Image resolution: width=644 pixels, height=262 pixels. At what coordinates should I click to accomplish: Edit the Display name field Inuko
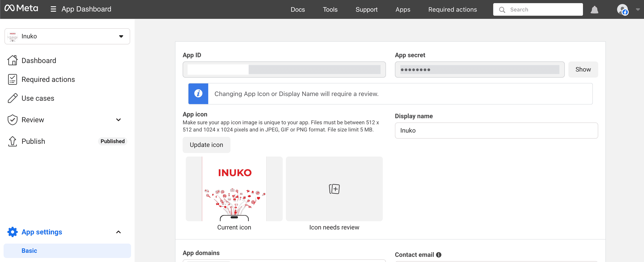[496, 131]
